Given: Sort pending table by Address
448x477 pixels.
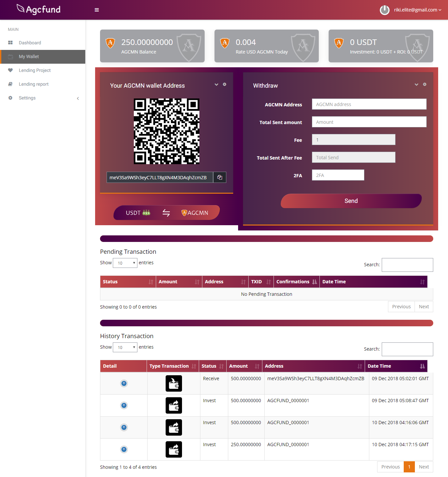Looking at the screenshot, I should click(x=225, y=282).
